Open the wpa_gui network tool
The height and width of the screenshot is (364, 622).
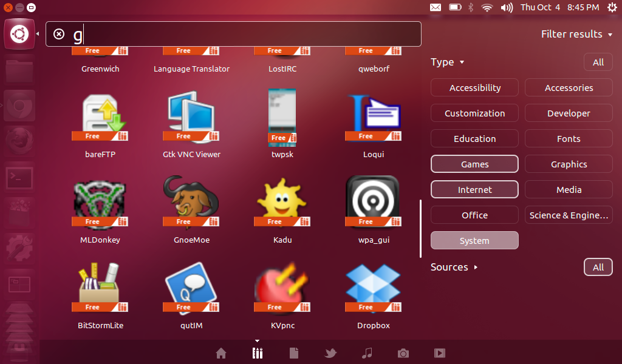point(373,202)
